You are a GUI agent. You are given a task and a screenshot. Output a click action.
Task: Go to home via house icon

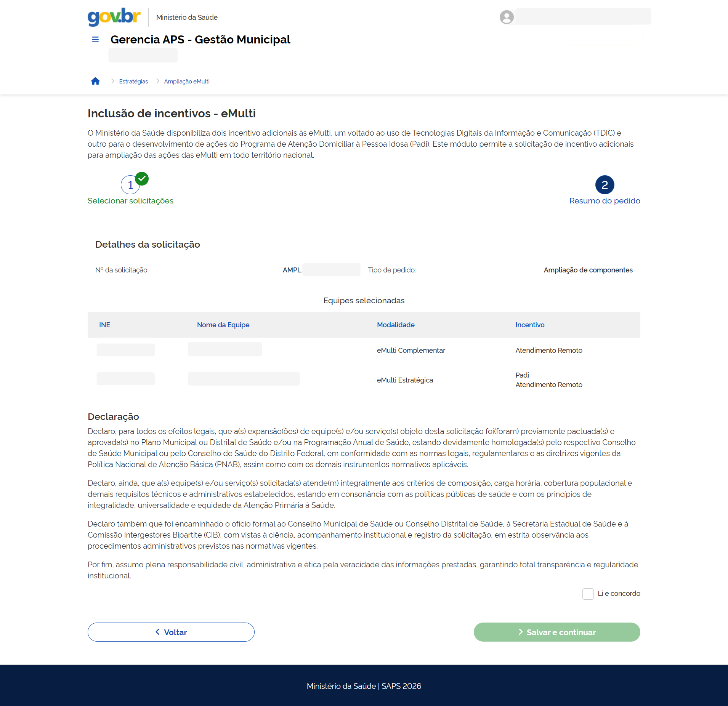tap(95, 81)
